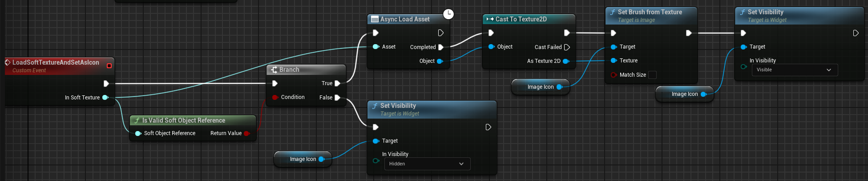
Task: Click the Match Size red input pin
Action: 614,75
